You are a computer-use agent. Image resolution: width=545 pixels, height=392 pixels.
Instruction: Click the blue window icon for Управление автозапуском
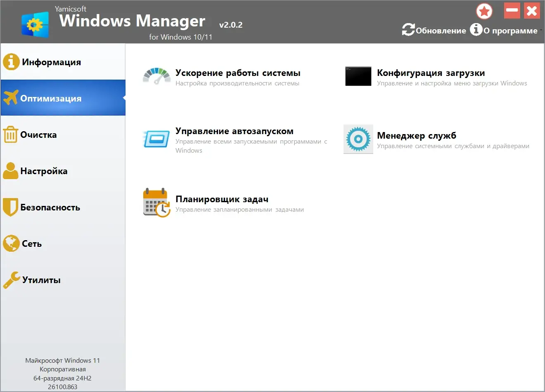pyautogui.click(x=156, y=139)
